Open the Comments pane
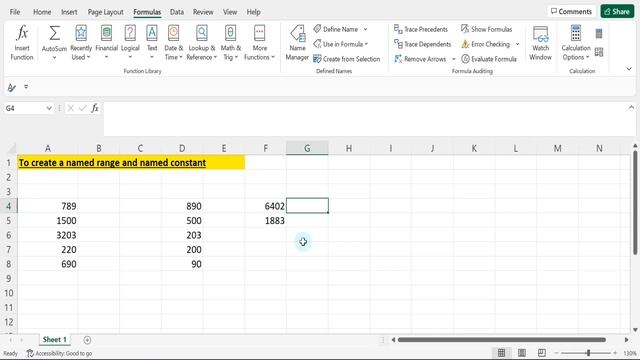Screen dimensions: 640x360 click(571, 11)
